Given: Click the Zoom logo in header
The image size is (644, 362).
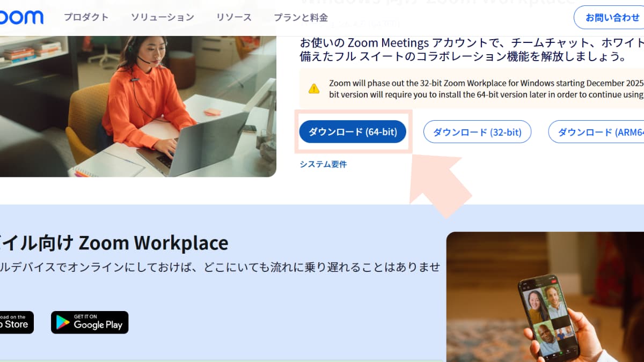Looking at the screenshot, I should (x=21, y=18).
